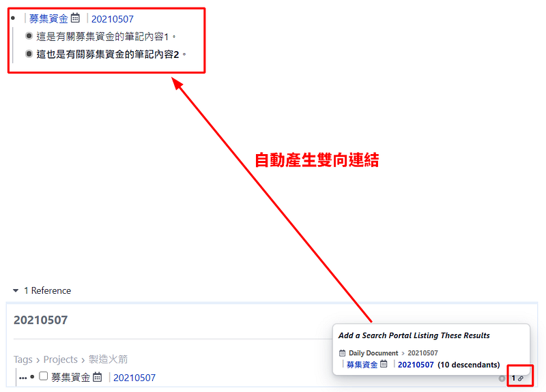Open the 20210507 reference heading
The image size is (546, 392).
pyautogui.click(x=41, y=320)
